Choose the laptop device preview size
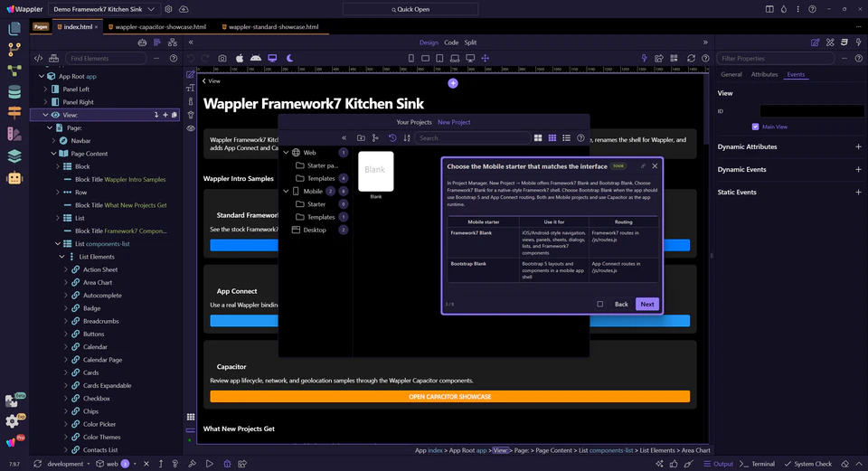868x471 pixels. (x=455, y=58)
